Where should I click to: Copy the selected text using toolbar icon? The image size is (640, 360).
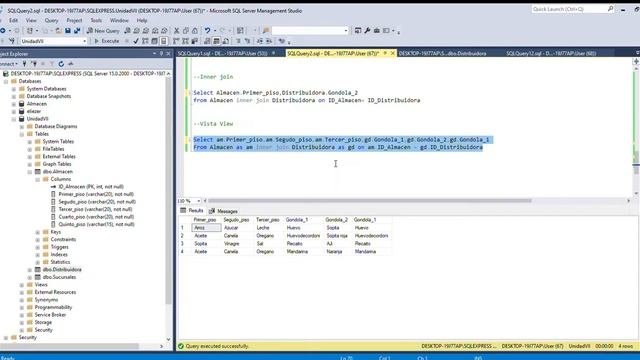pyautogui.click(x=186, y=31)
